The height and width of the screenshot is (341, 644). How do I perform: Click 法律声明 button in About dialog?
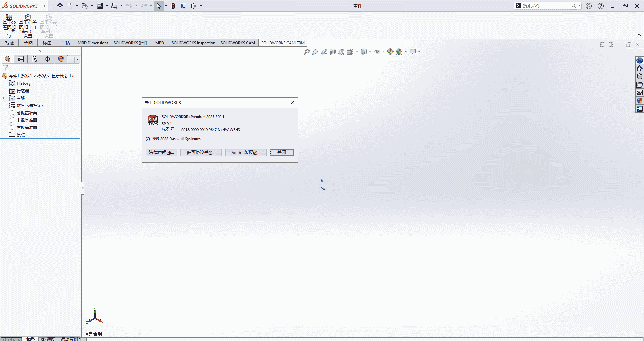point(161,153)
